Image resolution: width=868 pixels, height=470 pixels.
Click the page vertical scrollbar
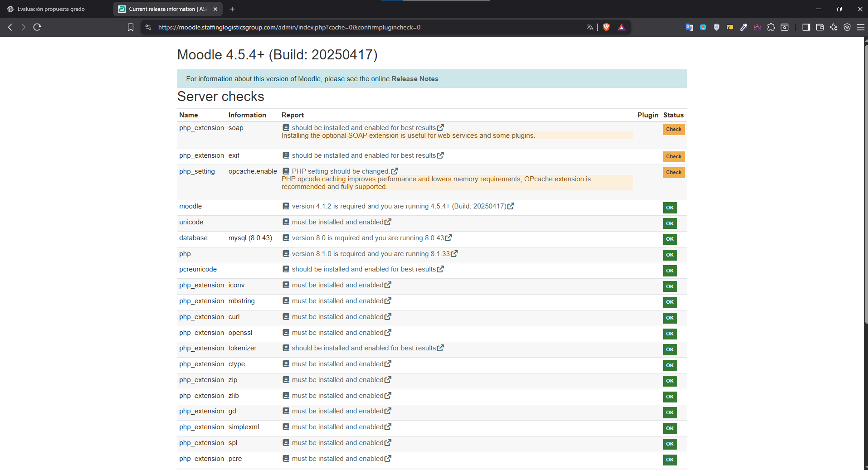coord(865,181)
